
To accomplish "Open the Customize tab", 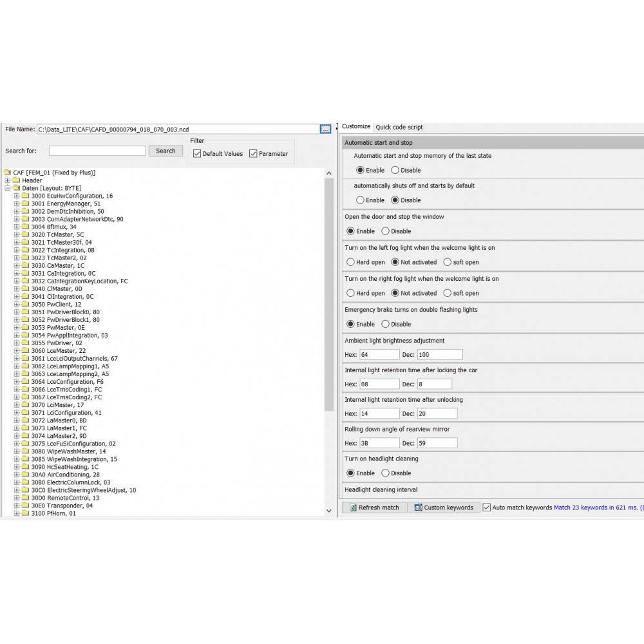I will coord(356,127).
